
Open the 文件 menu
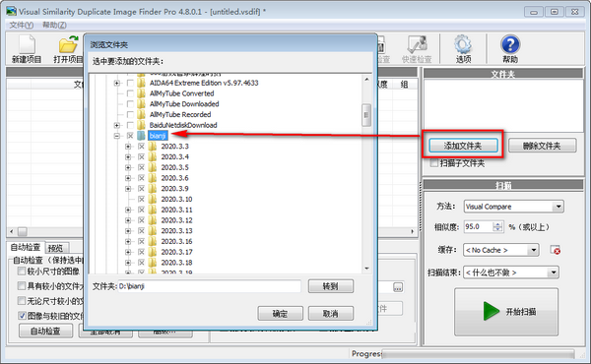[x=21, y=25]
